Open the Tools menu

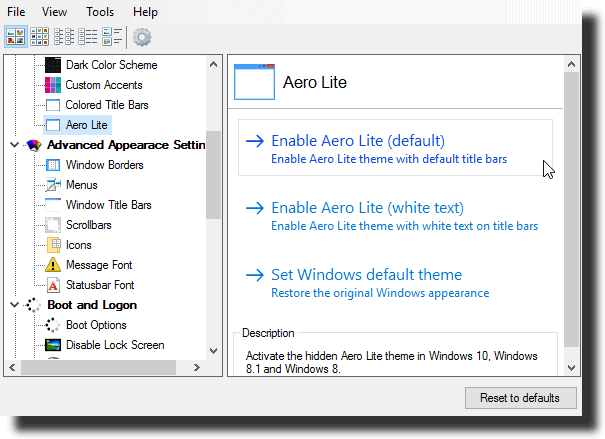pyautogui.click(x=100, y=12)
